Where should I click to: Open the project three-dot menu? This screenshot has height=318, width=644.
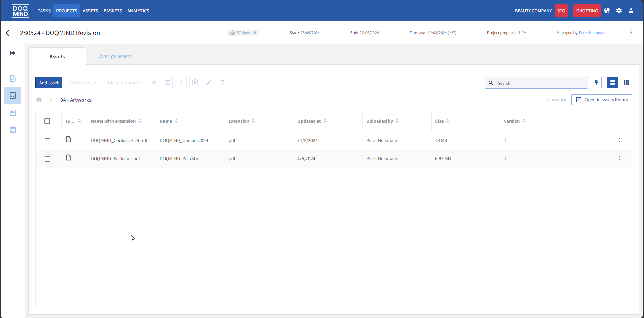point(631,33)
